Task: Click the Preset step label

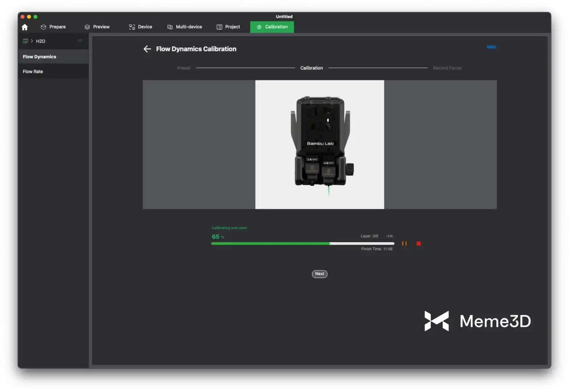Action: [184, 68]
